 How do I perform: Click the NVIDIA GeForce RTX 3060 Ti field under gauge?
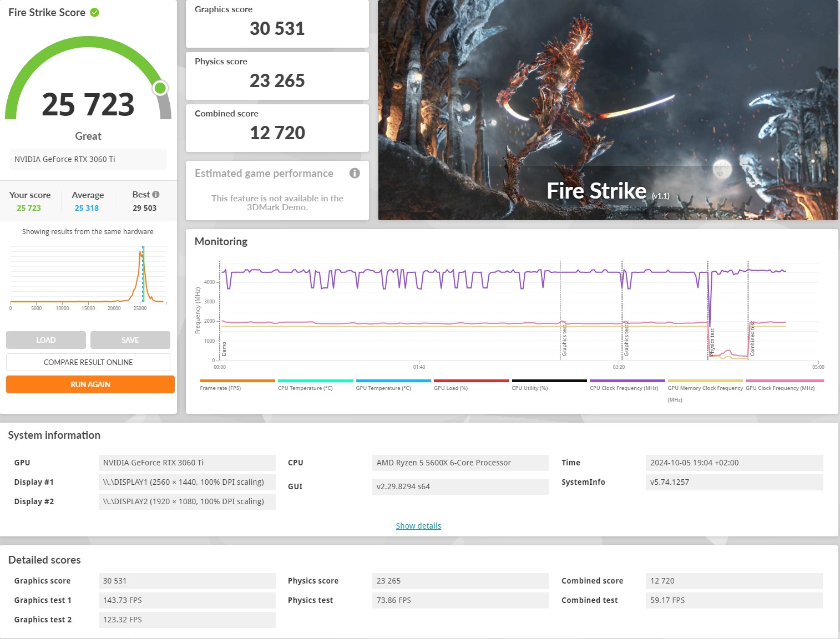coord(88,159)
